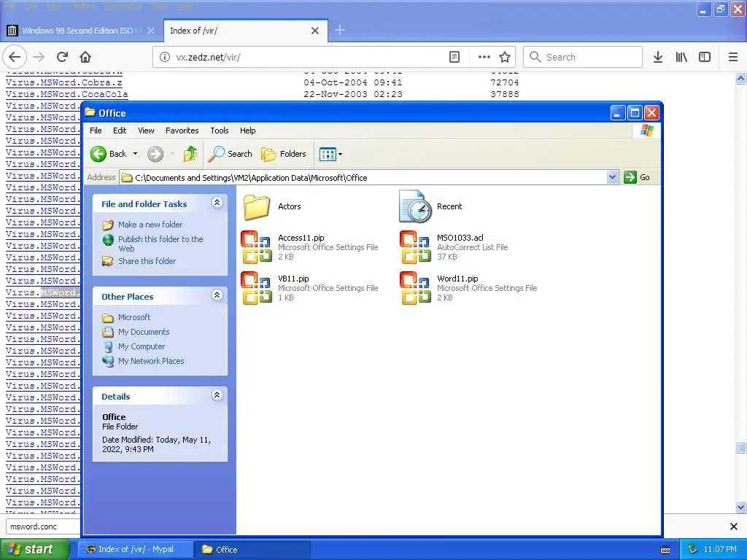This screenshot has width=747, height=560.
Task: Close the browser find bar
Action: [734, 526]
